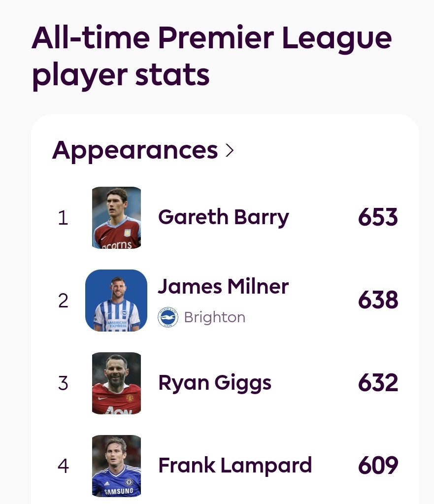The image size is (434, 504).
Task: Select Gareth Barry's 653 appearances figure
Action: click(x=378, y=217)
